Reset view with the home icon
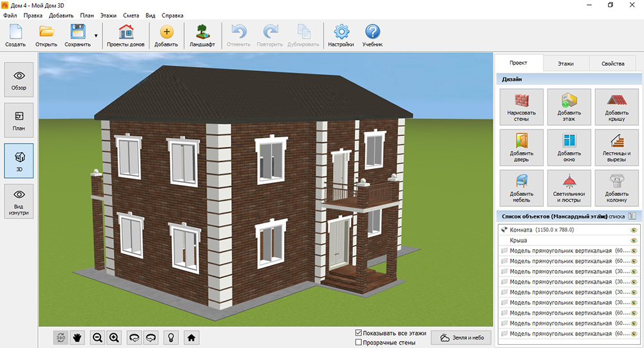Image resolution: width=644 pixels, height=348 pixels. [191, 338]
